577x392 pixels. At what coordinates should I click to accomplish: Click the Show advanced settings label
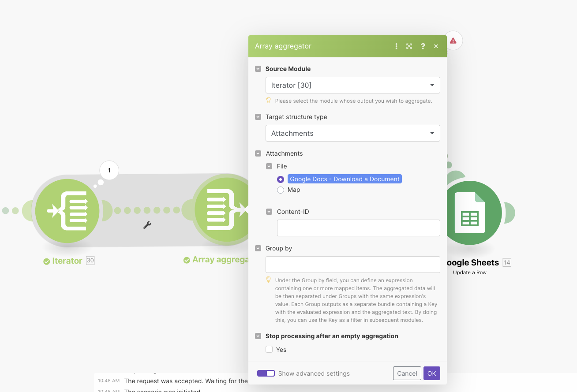pyautogui.click(x=314, y=373)
